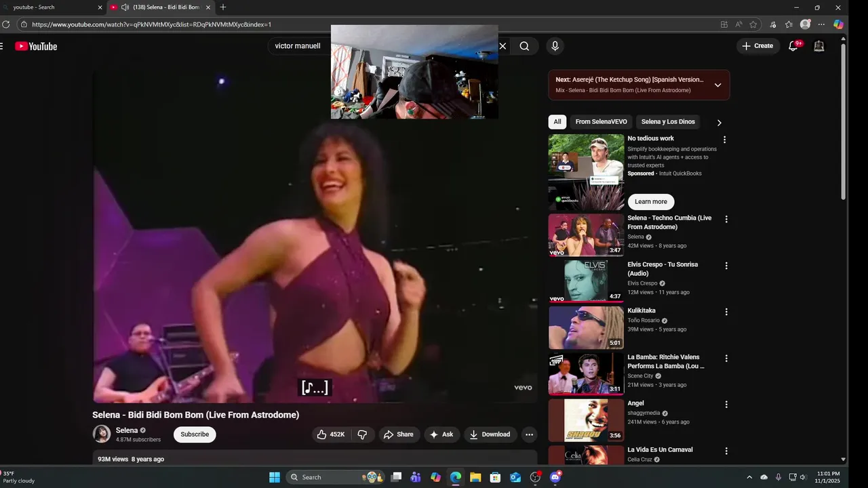Open Microsoft Store from taskbar

(495, 477)
